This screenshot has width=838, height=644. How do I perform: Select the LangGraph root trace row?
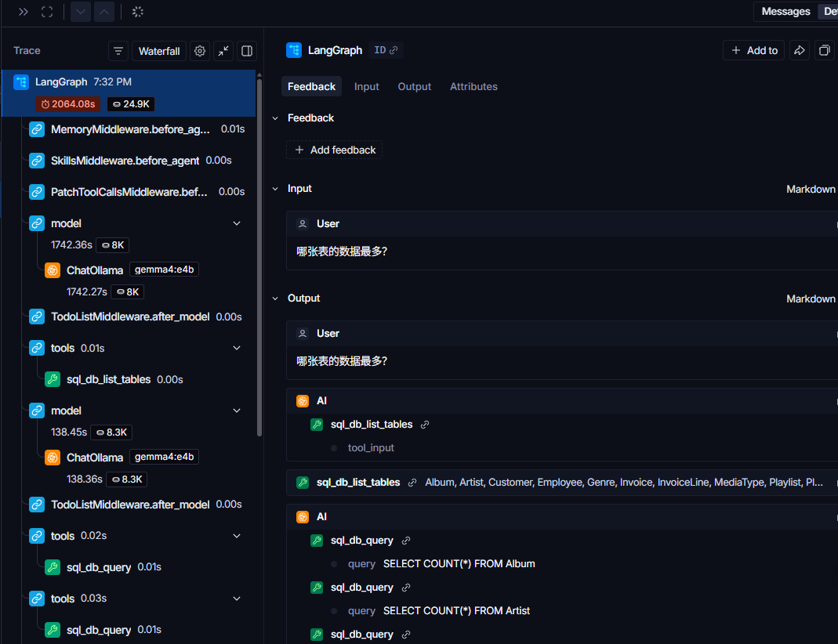coord(129,93)
